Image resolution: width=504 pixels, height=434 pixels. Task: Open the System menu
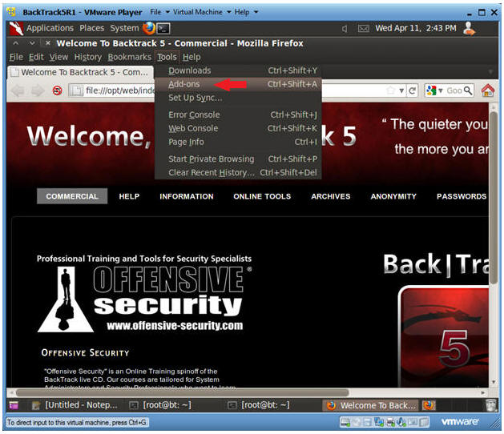click(x=124, y=28)
